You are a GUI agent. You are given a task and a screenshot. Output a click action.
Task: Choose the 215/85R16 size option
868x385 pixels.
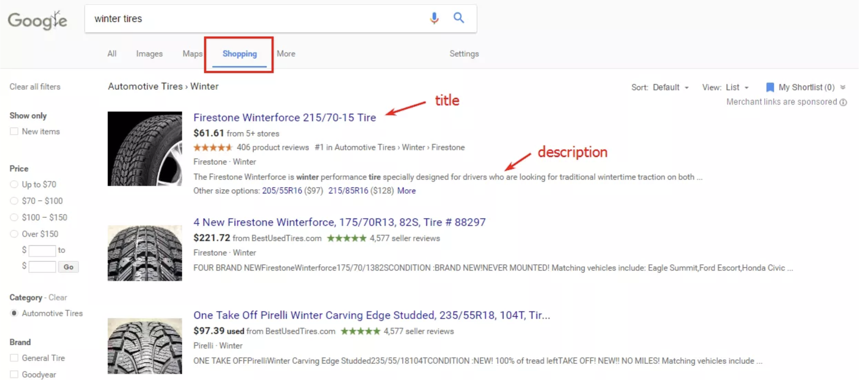(x=348, y=191)
